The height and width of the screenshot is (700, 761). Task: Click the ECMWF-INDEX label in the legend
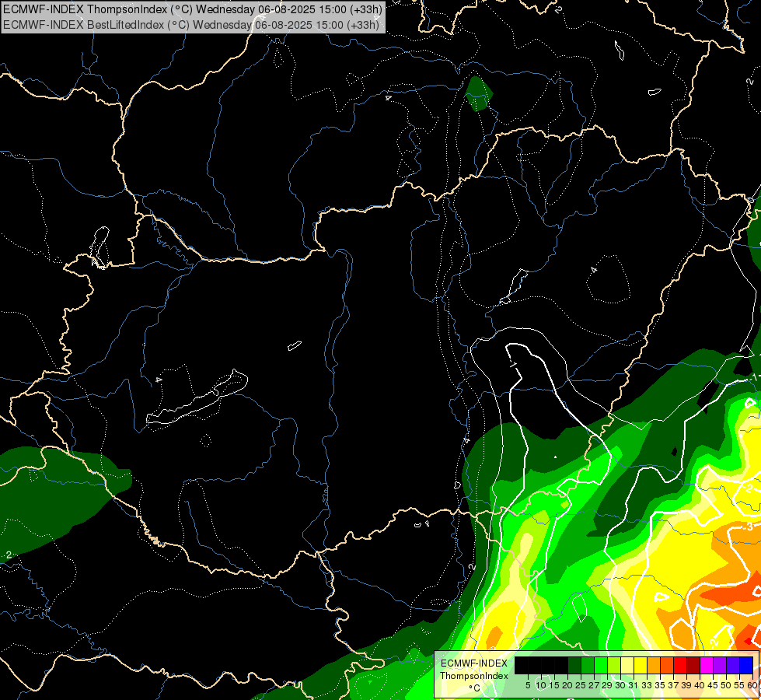pos(474,663)
